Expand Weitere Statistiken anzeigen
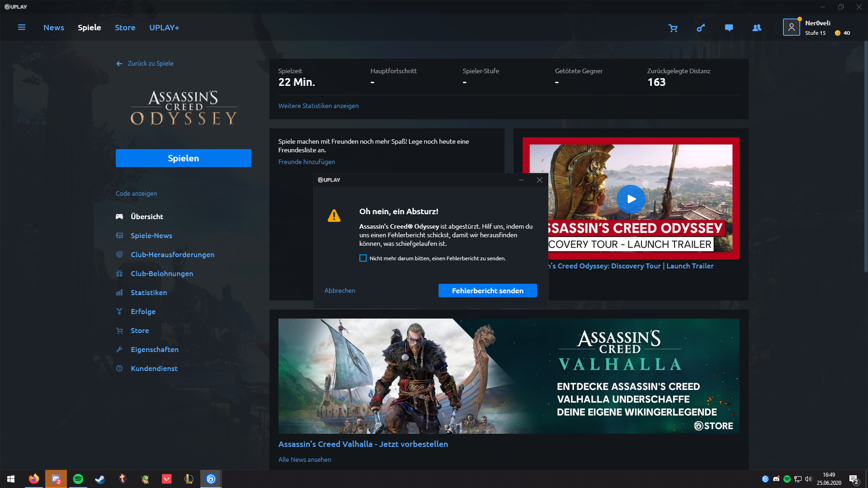Screen dimensions: 868x488 point(318,106)
